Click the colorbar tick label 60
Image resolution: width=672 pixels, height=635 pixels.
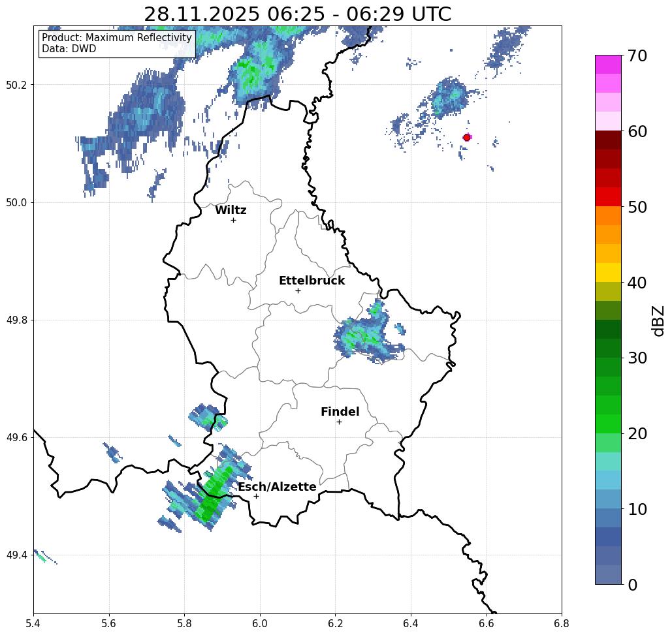point(637,131)
